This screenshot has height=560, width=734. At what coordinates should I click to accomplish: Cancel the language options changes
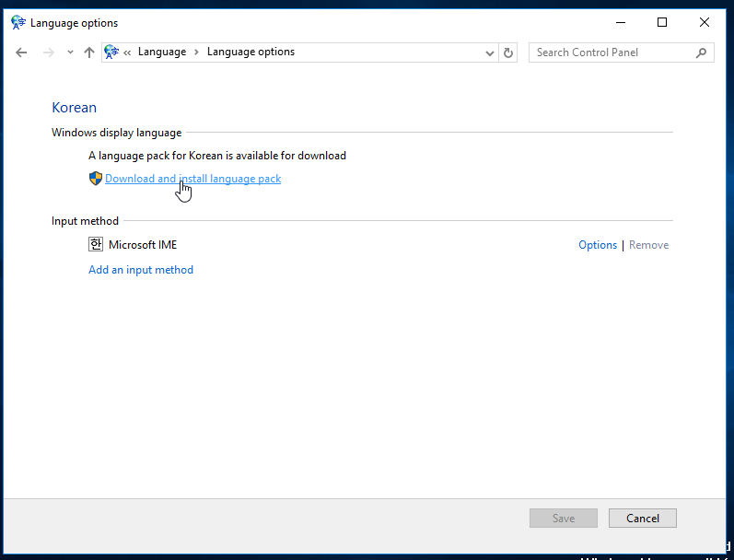(x=643, y=519)
